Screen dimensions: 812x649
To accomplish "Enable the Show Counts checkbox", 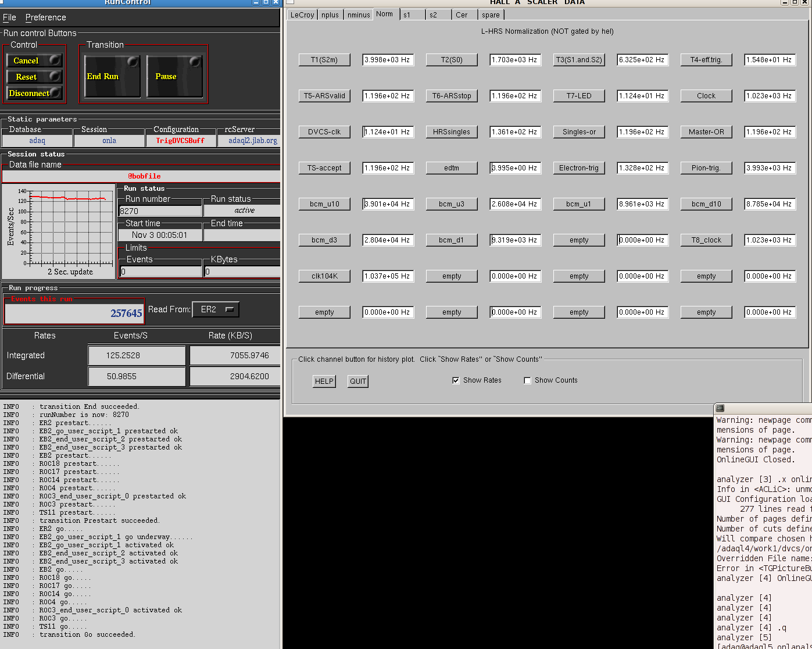I will [527, 380].
